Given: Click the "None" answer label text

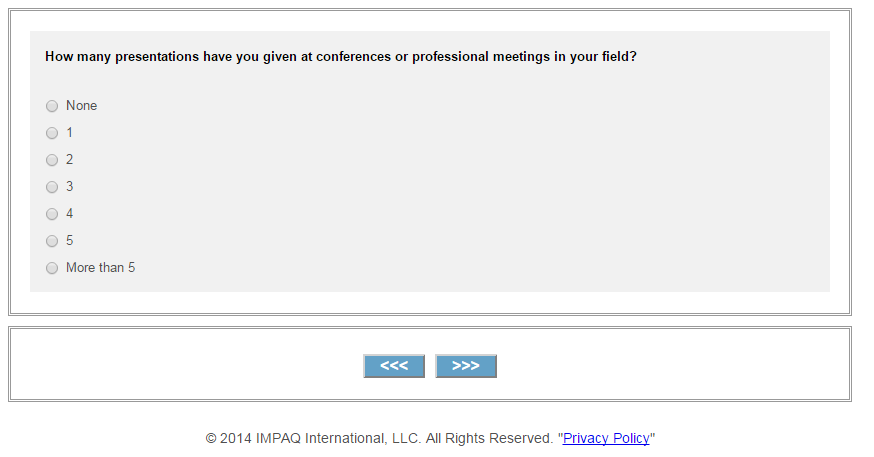Looking at the screenshot, I should tap(82, 105).
